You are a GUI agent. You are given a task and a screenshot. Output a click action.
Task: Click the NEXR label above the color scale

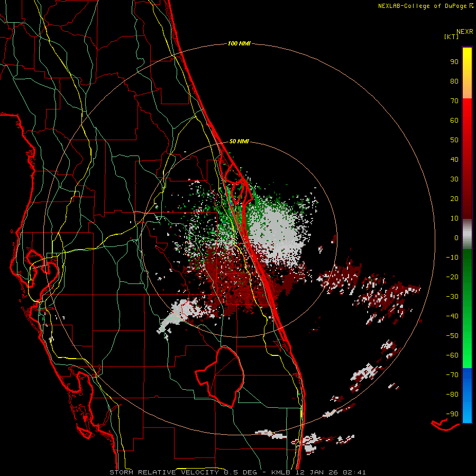[465, 32]
